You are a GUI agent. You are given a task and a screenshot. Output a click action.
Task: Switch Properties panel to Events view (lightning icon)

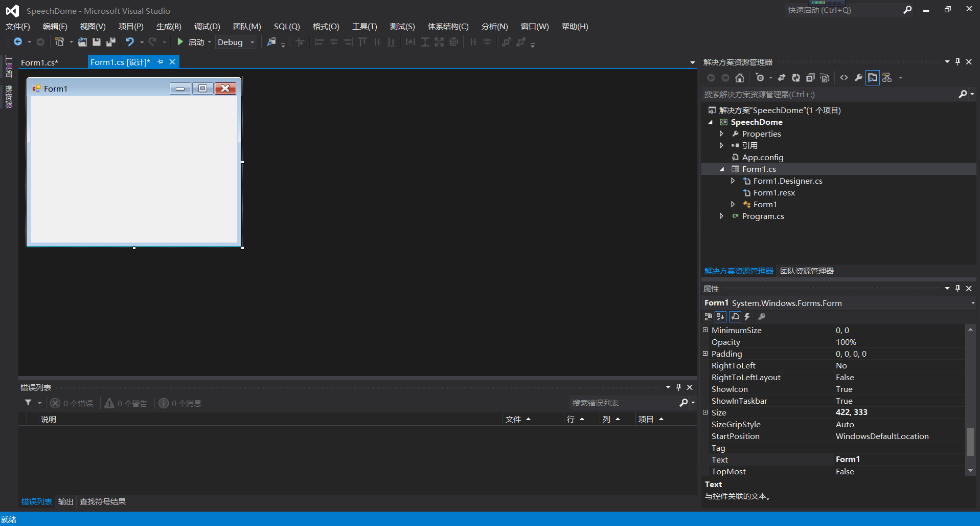click(747, 317)
